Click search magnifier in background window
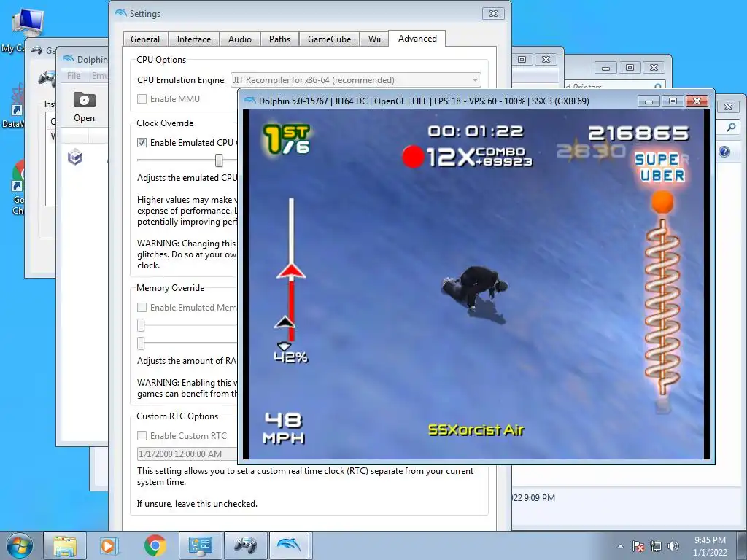The image size is (747, 560). pos(731,127)
